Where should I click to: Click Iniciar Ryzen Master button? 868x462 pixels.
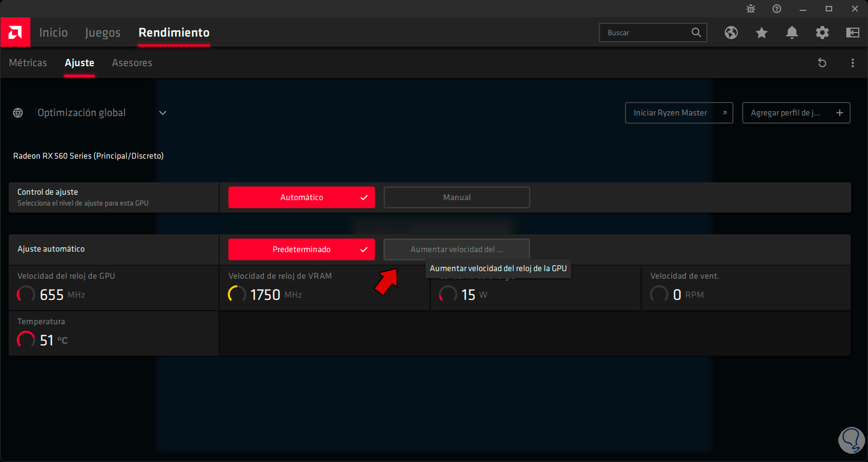point(679,113)
